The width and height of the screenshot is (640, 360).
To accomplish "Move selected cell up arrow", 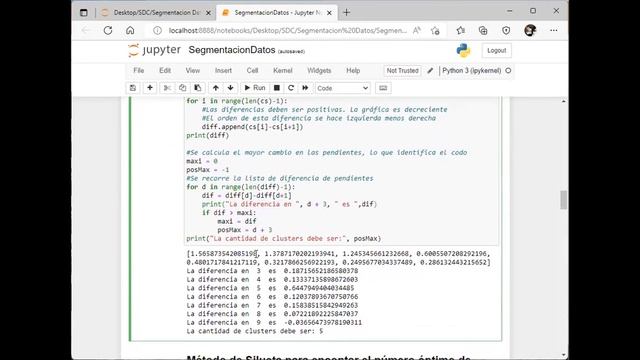I will [x=216, y=88].
